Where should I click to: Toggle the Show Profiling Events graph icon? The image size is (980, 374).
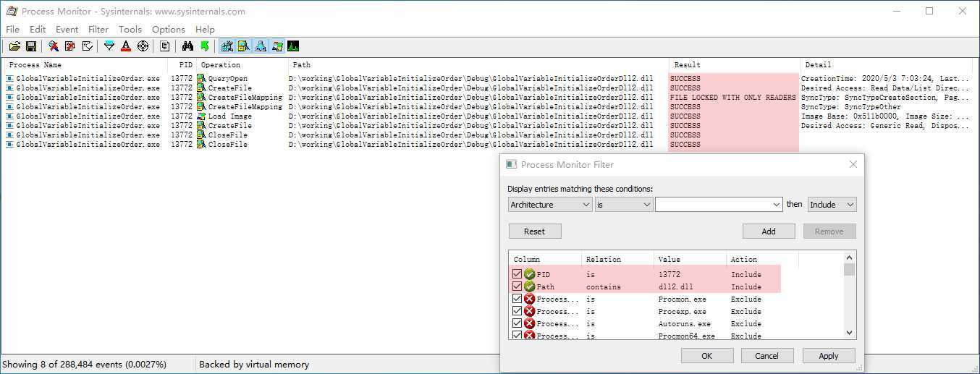point(293,46)
